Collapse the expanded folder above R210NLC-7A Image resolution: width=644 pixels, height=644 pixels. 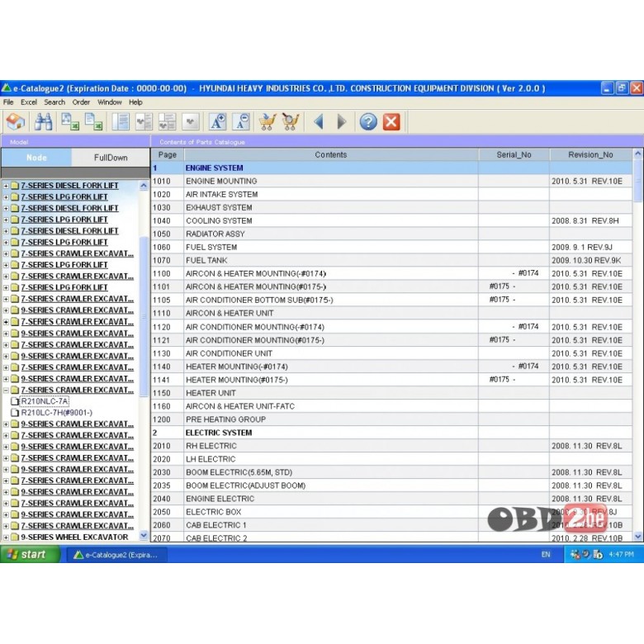(x=6, y=390)
